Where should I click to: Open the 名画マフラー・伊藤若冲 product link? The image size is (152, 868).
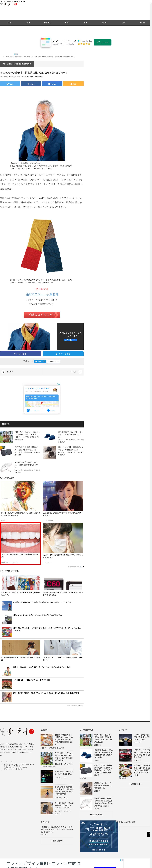42,294
